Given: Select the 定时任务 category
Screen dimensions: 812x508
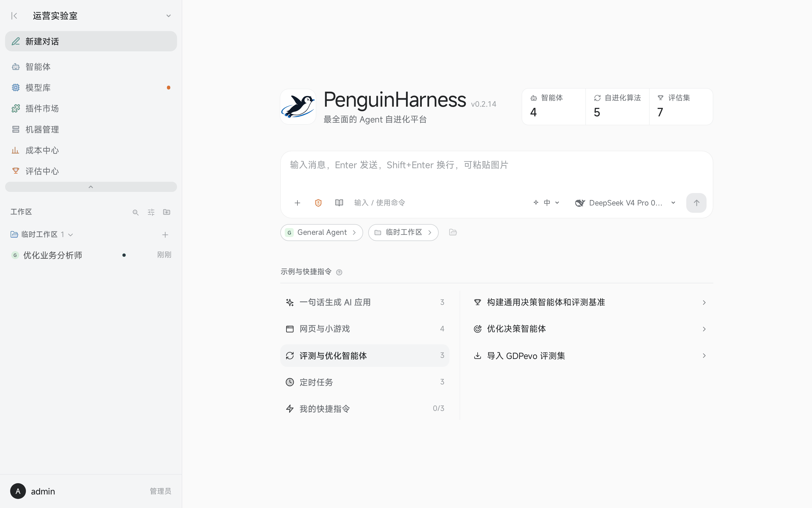Looking at the screenshot, I should [x=365, y=382].
